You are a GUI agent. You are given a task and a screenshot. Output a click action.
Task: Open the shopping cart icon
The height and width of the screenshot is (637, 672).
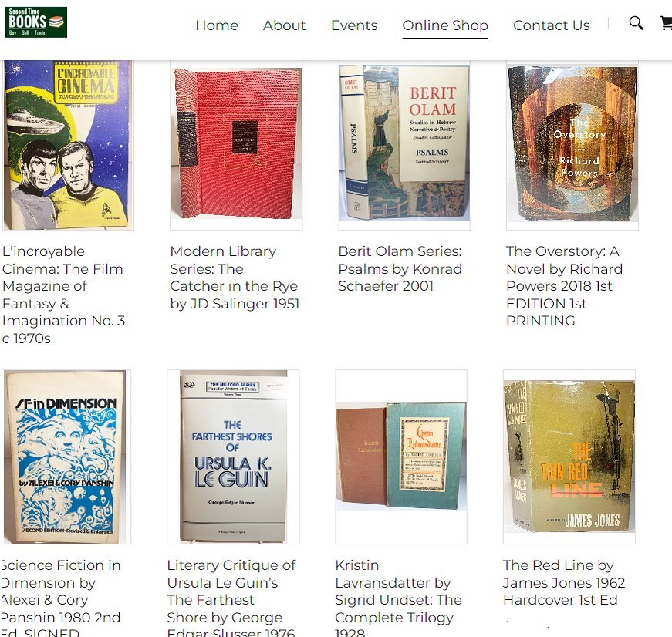point(666,22)
